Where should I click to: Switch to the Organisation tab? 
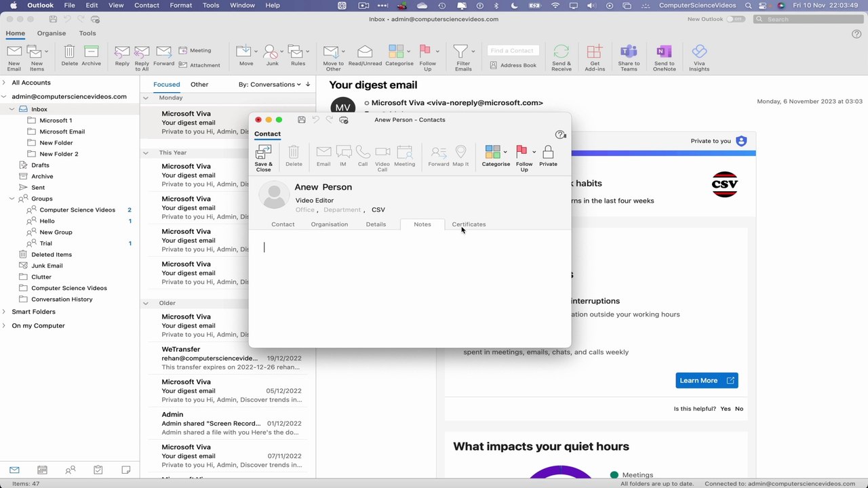[329, 224]
